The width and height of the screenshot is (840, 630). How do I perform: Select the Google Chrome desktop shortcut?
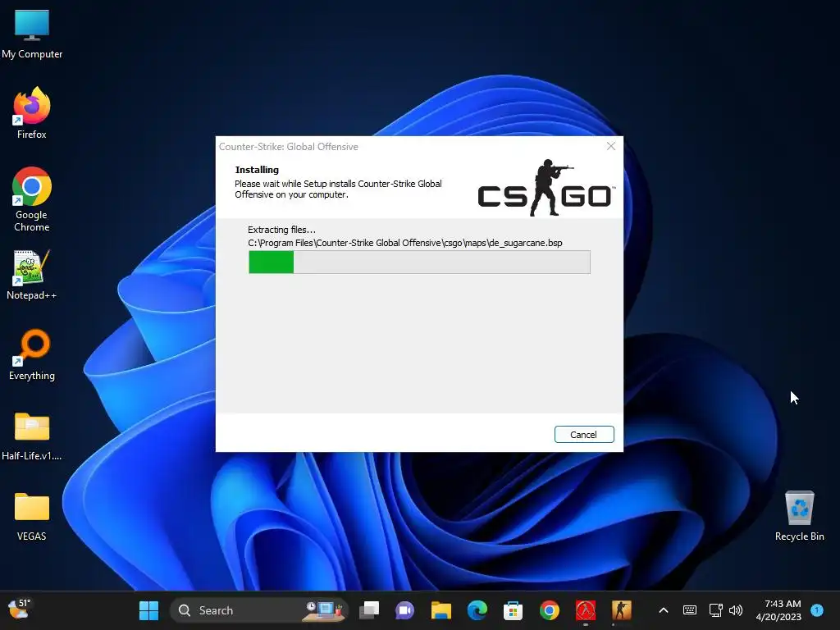pyautogui.click(x=32, y=199)
